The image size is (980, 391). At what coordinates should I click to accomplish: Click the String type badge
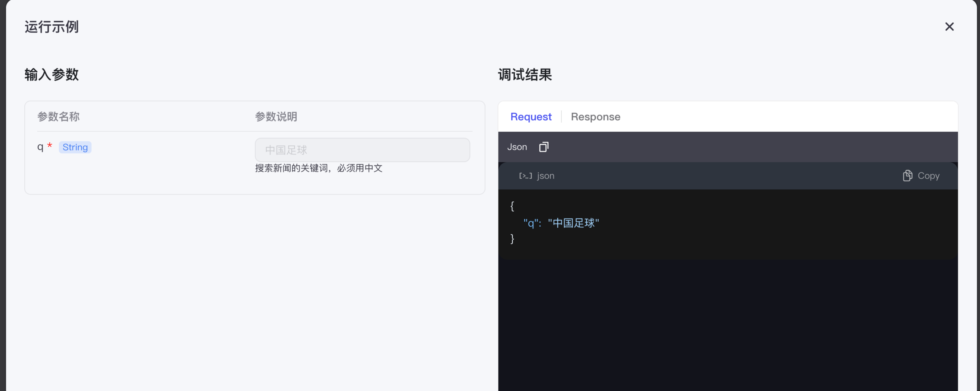[75, 147]
